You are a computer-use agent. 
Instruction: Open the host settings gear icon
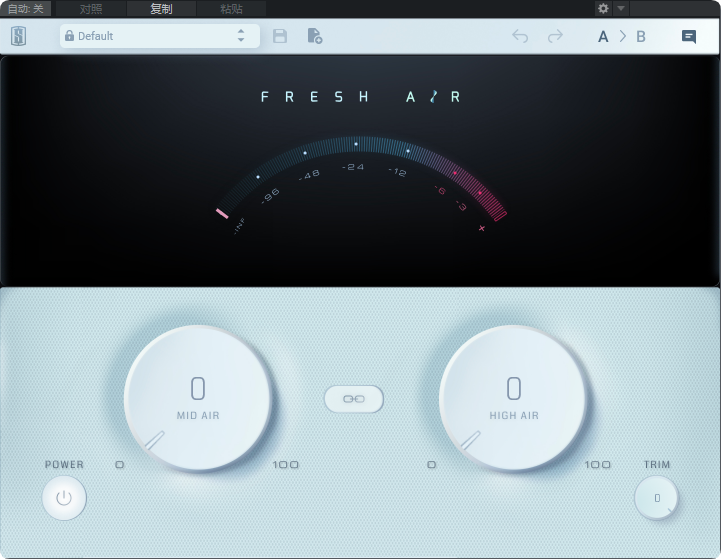(x=603, y=8)
